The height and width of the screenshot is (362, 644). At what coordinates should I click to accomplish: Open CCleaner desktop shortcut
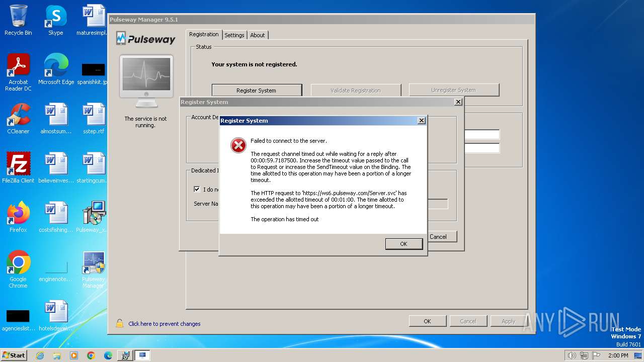coord(18,119)
